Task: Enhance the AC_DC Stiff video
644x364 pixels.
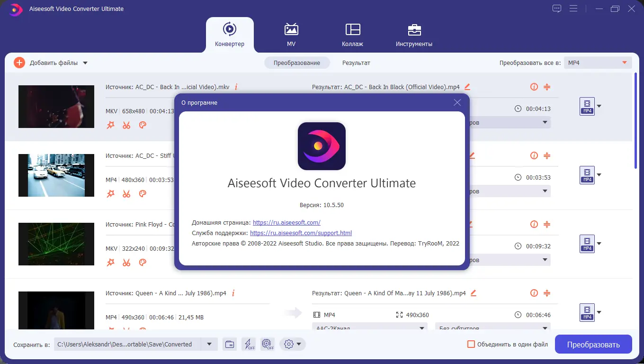Action: 111,194
